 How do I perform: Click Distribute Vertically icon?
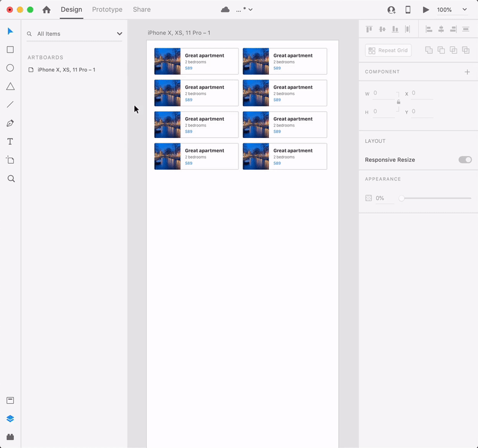click(x=466, y=29)
